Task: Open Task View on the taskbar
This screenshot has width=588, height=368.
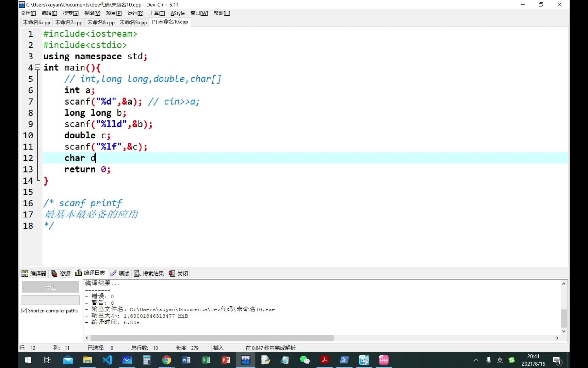Action: [47, 360]
